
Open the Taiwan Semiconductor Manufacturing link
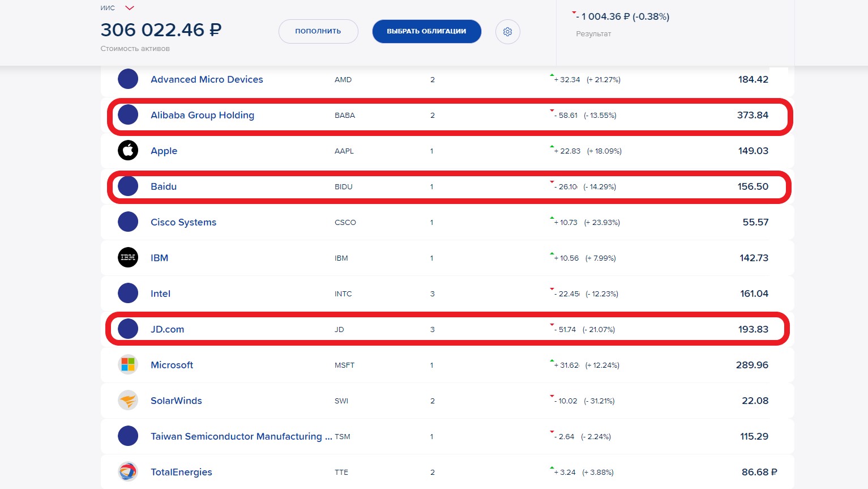click(241, 436)
